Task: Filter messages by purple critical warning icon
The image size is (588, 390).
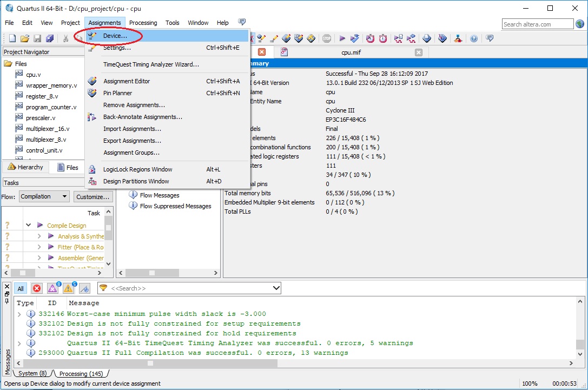Action: click(52, 288)
